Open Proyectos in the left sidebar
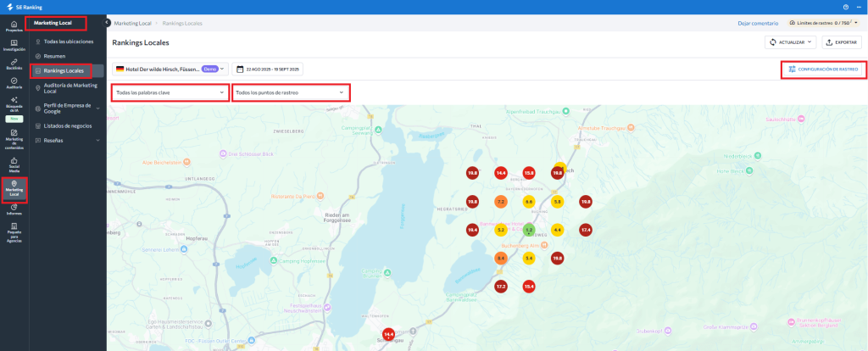The image size is (868, 351). pyautogui.click(x=14, y=25)
